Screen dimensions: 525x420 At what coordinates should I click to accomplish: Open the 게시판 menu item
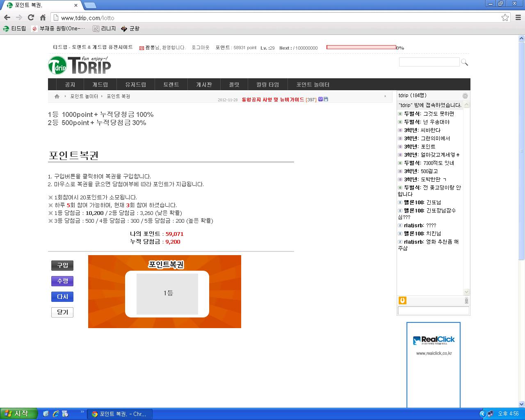pyautogui.click(x=204, y=84)
